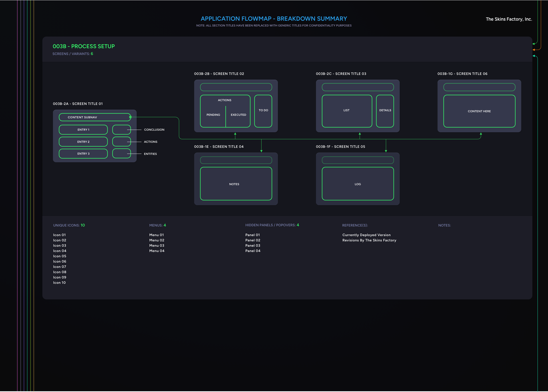This screenshot has height=392, width=548.
Task: Click The Skins Factory, Inc. title text
Action: [509, 19]
